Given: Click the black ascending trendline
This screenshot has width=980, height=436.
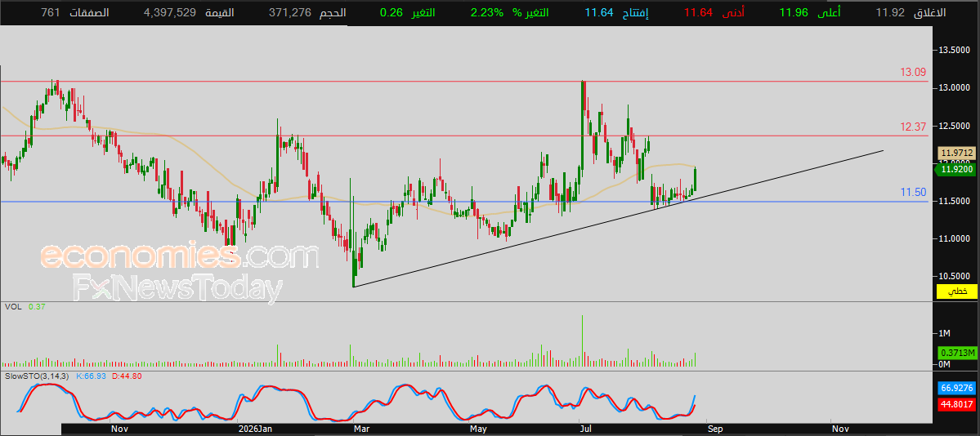Looking at the screenshot, I should pyautogui.click(x=619, y=219).
